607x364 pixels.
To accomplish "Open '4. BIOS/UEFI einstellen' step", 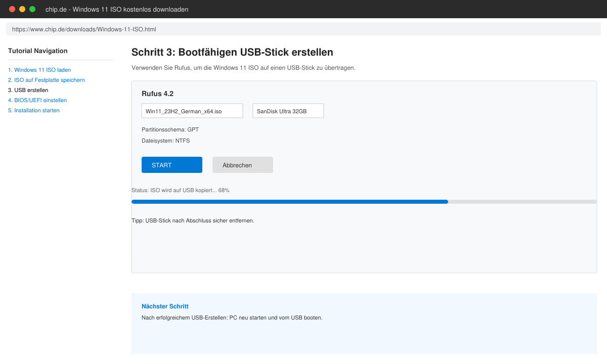I will pyautogui.click(x=37, y=100).
